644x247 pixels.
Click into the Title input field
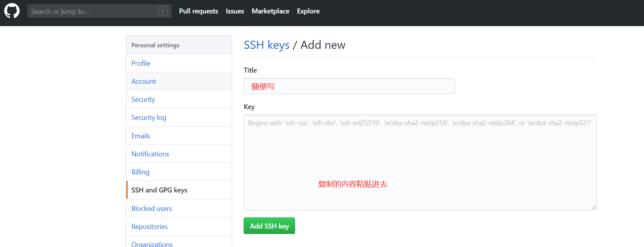click(349, 86)
